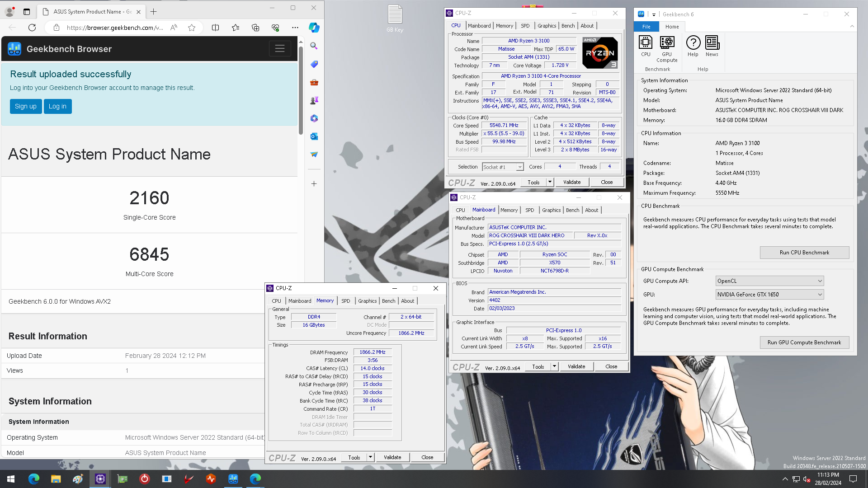Open GPU Compute API dropdown showing OpenCL

[769, 281]
